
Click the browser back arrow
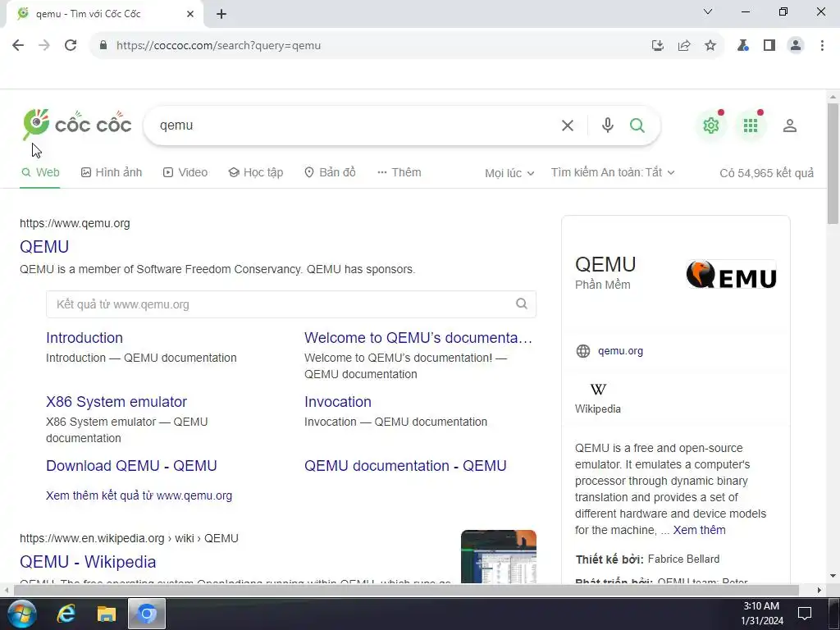click(18, 46)
